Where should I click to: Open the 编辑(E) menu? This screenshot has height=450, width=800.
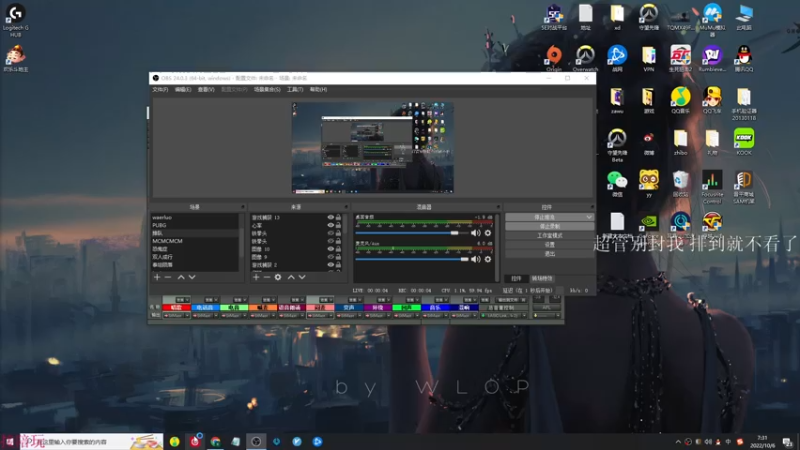click(183, 89)
